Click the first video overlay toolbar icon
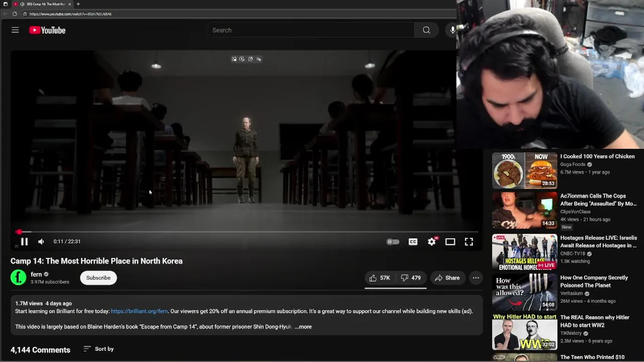This screenshot has width=644, height=362. coord(234,59)
